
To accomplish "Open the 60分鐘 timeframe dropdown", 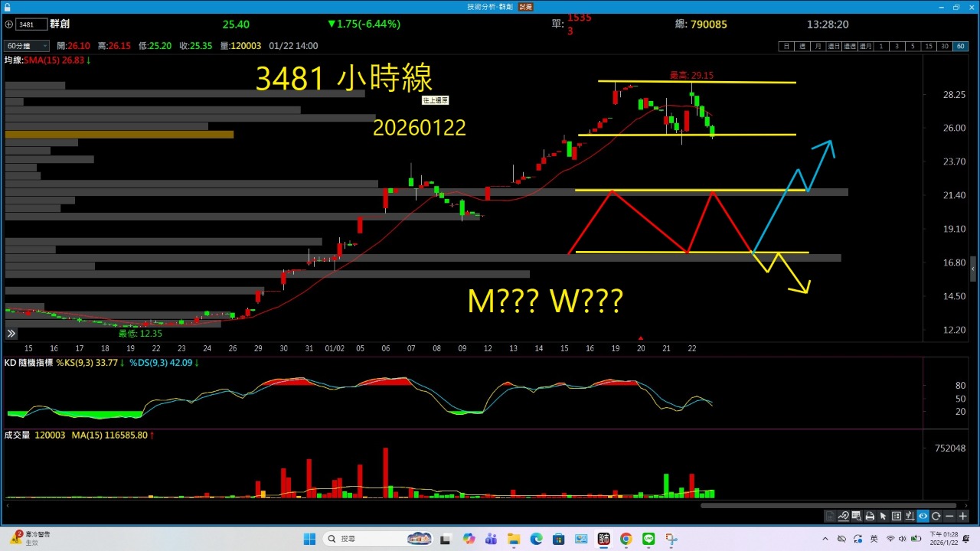I will (x=27, y=46).
